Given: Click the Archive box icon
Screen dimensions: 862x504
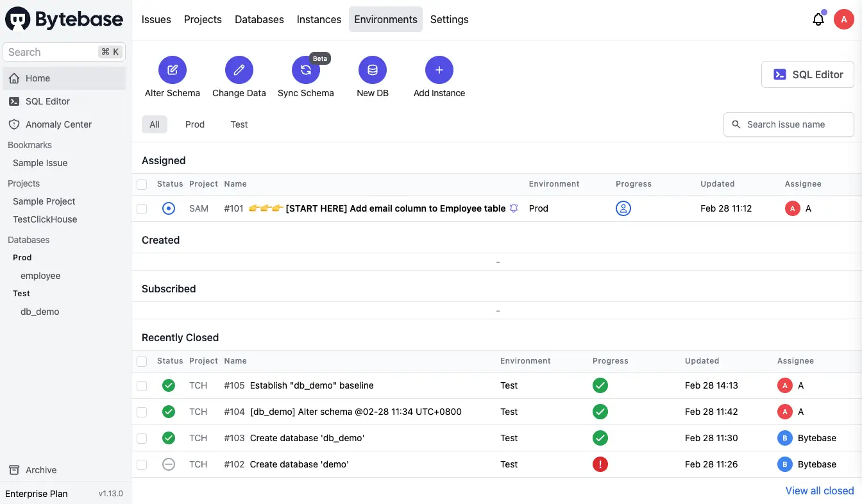Looking at the screenshot, I should 14,470.
